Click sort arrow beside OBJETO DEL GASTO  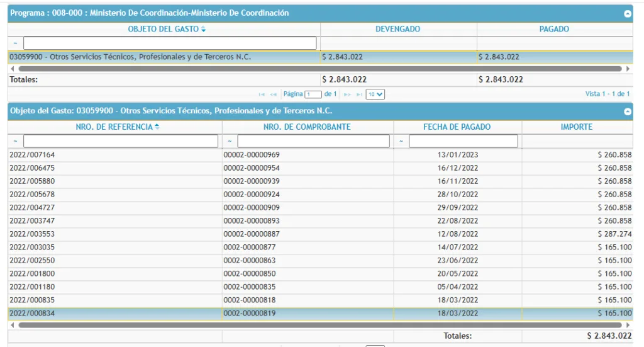coord(203,30)
